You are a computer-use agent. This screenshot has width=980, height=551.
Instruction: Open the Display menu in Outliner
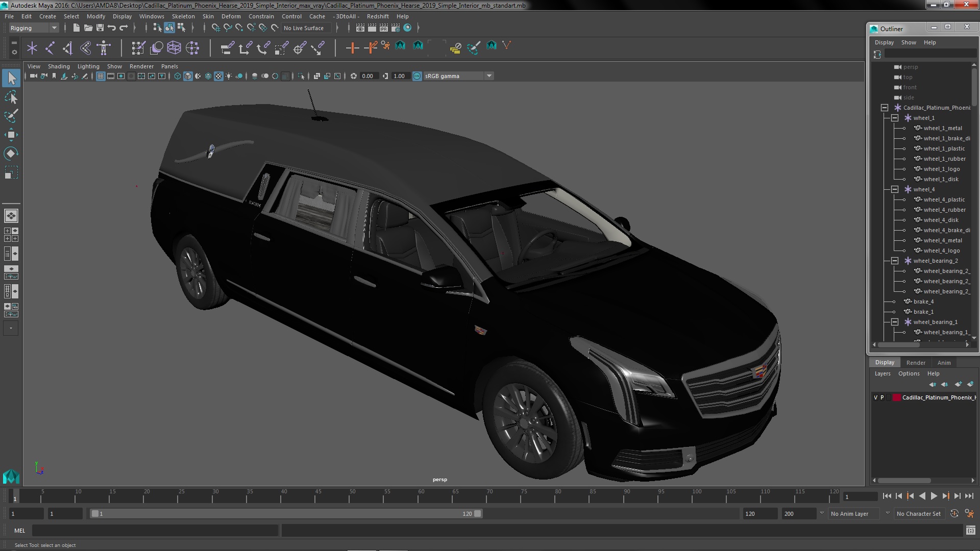tap(884, 42)
